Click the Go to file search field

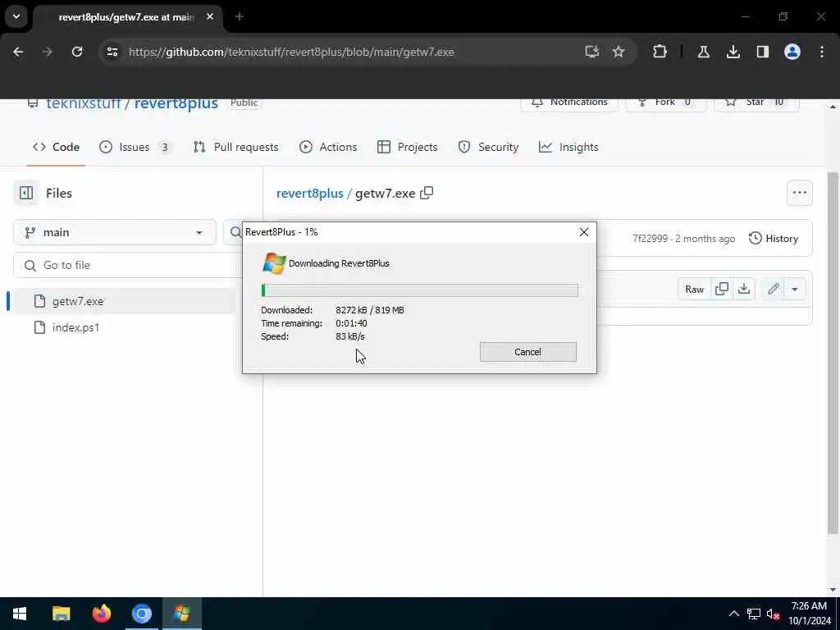129,265
